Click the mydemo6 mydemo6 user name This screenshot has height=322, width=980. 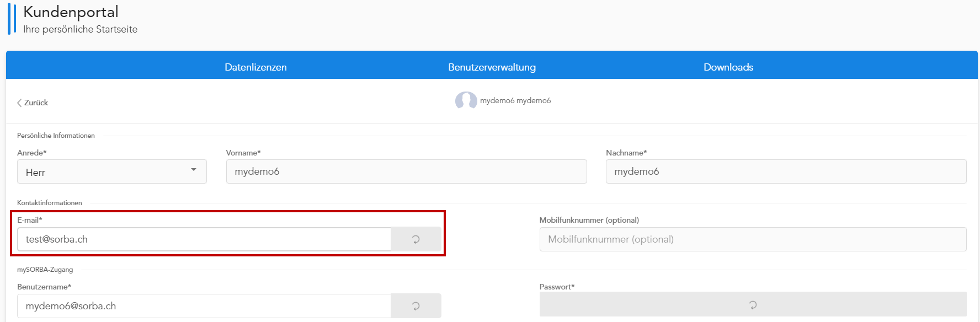515,100
